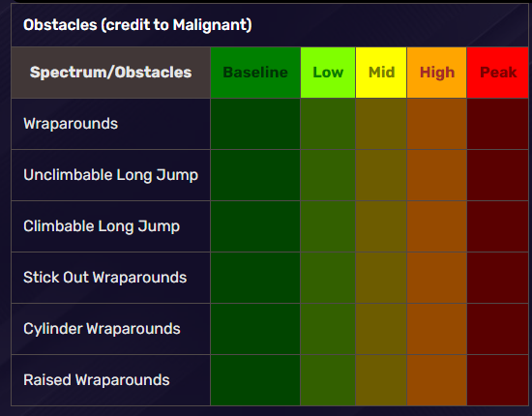Select the Cylinder Wraparounds row label
Viewport: 532px width, 416px height.
[x=102, y=329]
